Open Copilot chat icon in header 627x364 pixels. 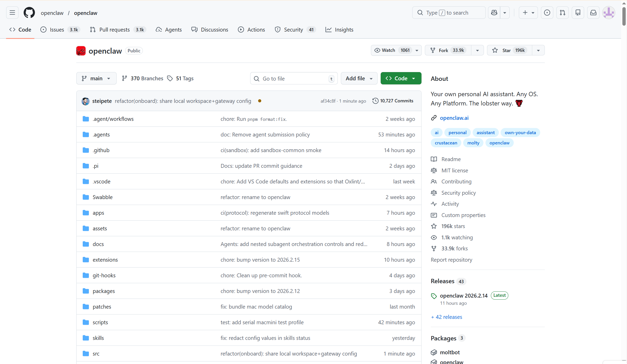494,13
